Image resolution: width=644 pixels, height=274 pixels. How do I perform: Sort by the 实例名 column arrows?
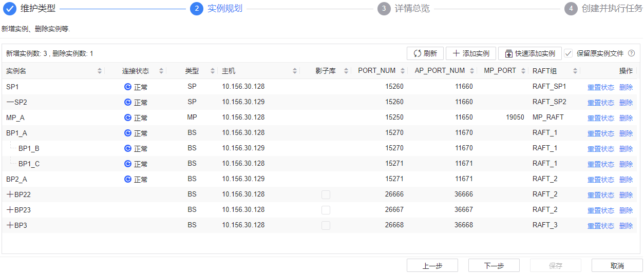(x=100, y=71)
